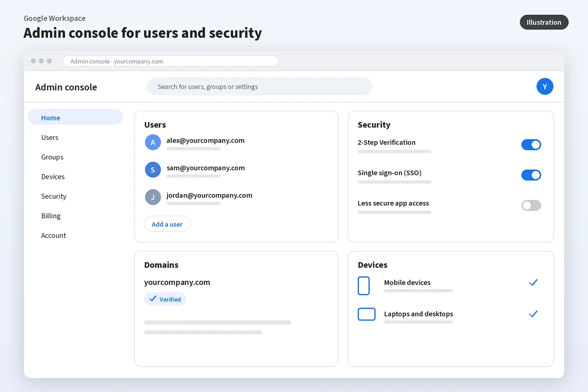Click the Laptops and desktops label
588x392 pixels.
click(418, 314)
